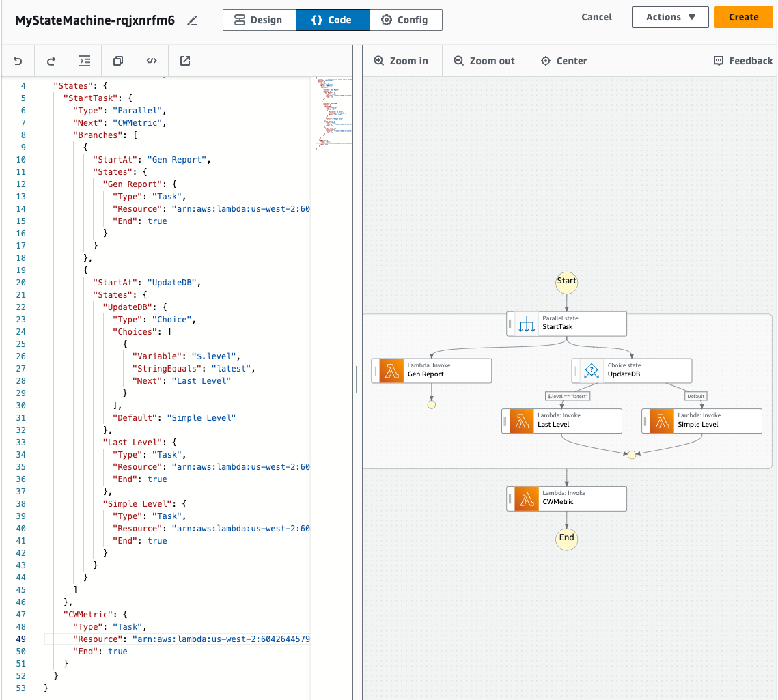Viewport: 778px width, 700px height.
Task: Click the code snippet brackets icon
Action: [x=152, y=61]
